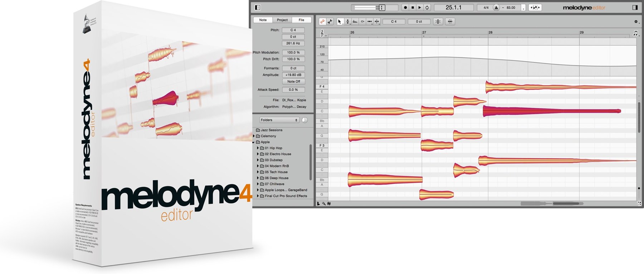Expand the 01 Hip Hop folder
This screenshot has height=274, width=644.
(x=258, y=148)
